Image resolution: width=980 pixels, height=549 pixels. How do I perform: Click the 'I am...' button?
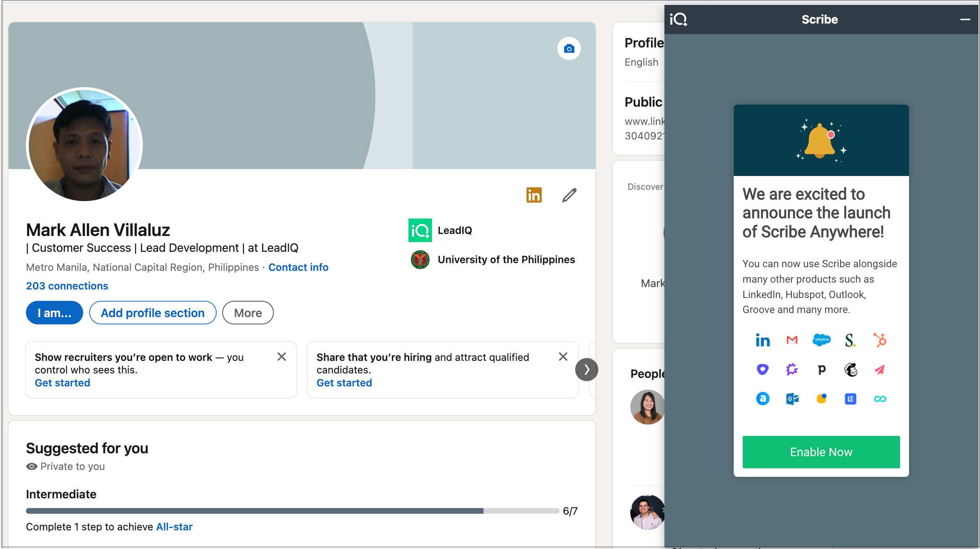pyautogui.click(x=54, y=313)
